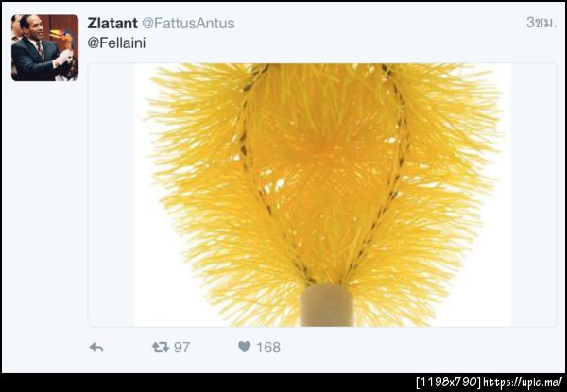Open the tweet permalink via 3ชม. timestamp
The image size is (567, 392).
coord(541,23)
